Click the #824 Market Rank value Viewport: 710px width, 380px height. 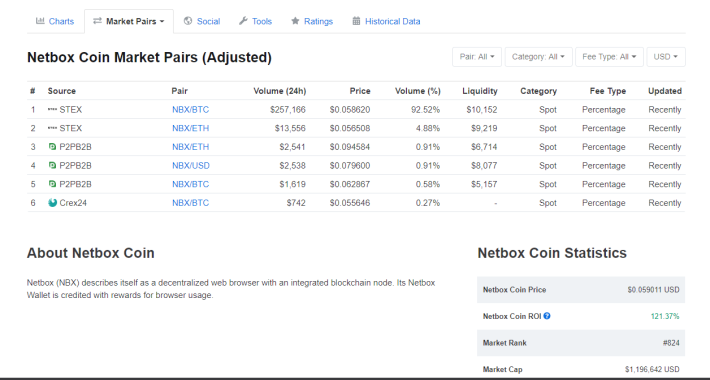click(671, 343)
